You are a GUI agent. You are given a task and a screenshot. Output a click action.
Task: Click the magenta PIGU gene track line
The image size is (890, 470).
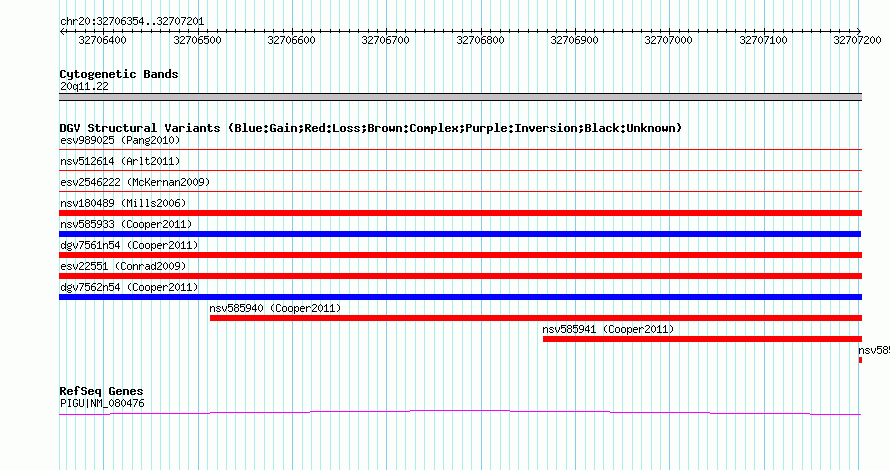(x=460, y=412)
